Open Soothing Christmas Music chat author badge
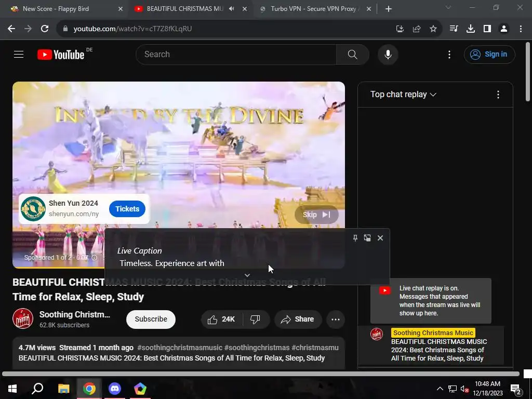532x399 pixels. click(433, 333)
